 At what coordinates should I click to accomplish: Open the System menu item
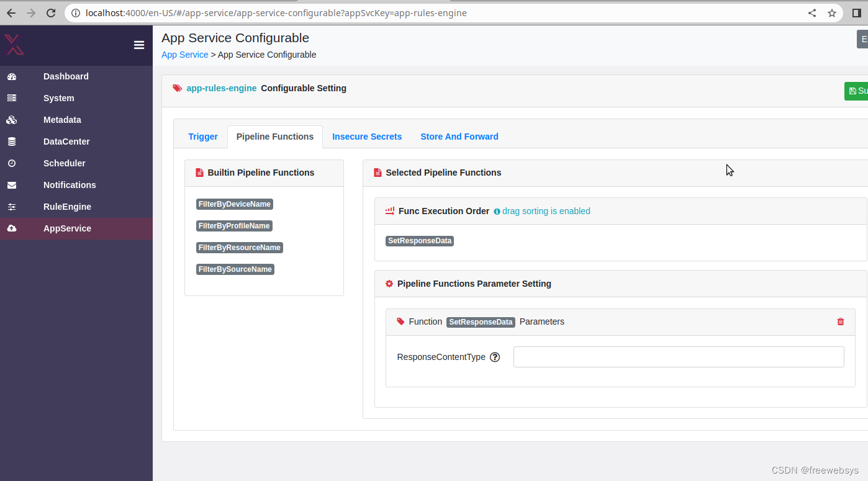tap(76, 98)
